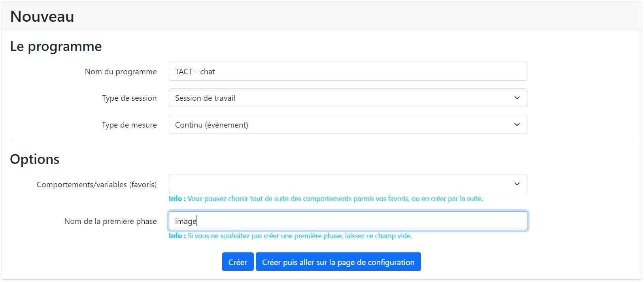644x282 pixels.
Task: Click the 'Nom de la première phase' label
Action: click(110, 221)
